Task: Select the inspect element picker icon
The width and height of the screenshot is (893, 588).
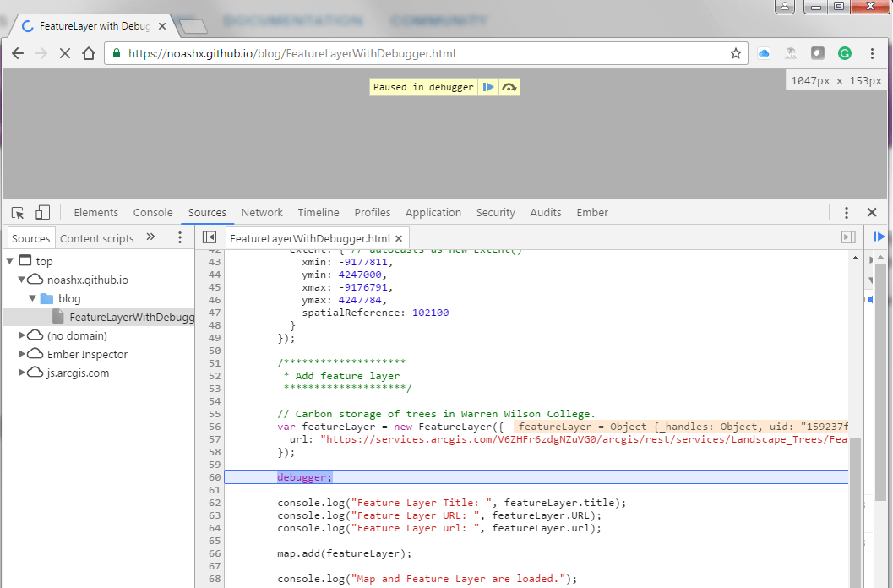Action: (x=18, y=213)
